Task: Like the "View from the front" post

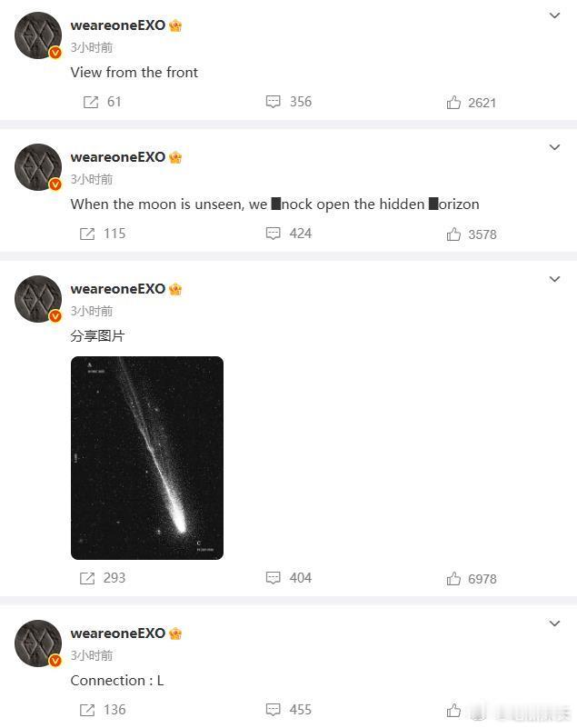Action: point(471,103)
